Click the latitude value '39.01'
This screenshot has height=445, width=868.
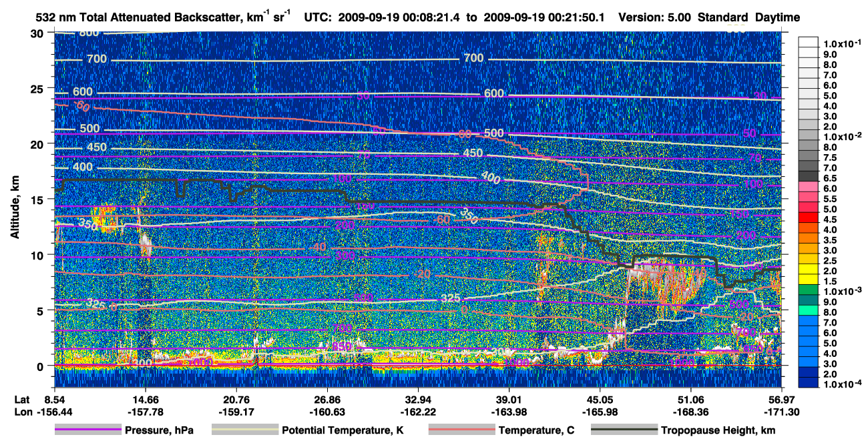tap(509, 399)
